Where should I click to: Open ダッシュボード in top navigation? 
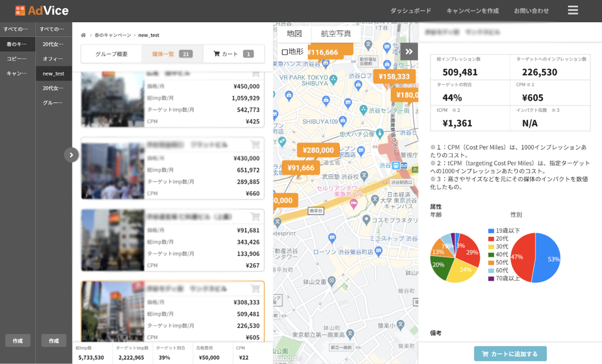coord(411,11)
